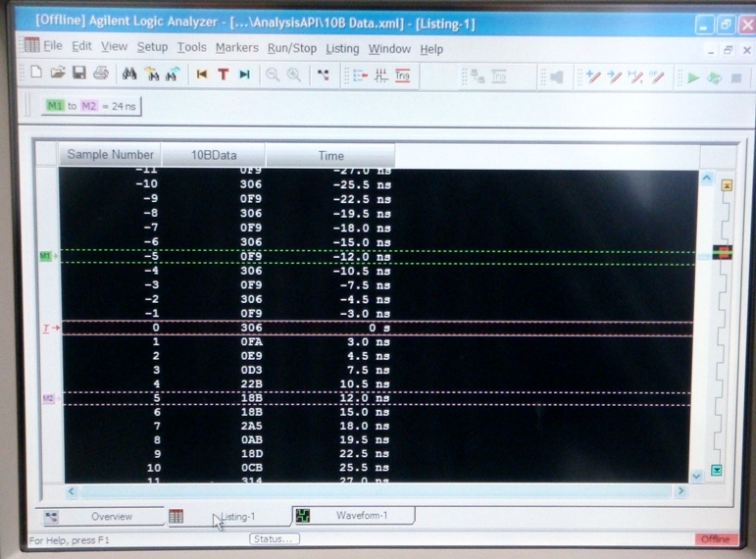Select -25.5 ns time in sample -10 row
756x559 pixels.
[x=362, y=184]
